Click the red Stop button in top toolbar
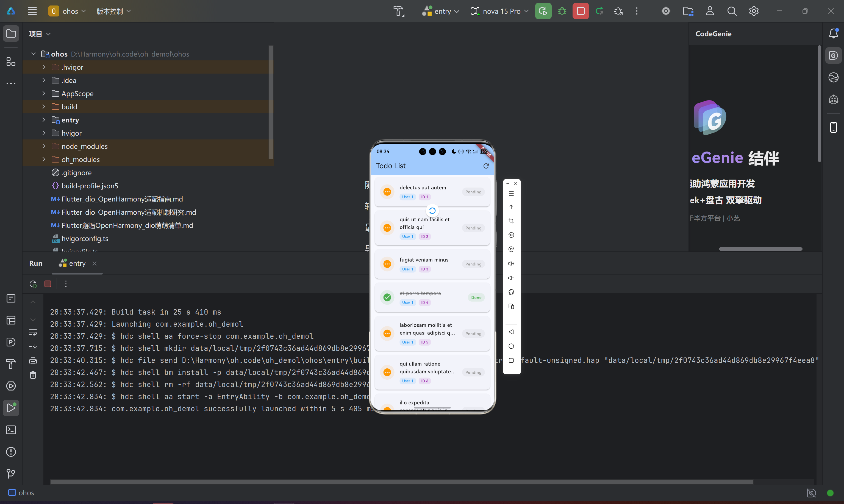The image size is (844, 504). click(x=580, y=11)
